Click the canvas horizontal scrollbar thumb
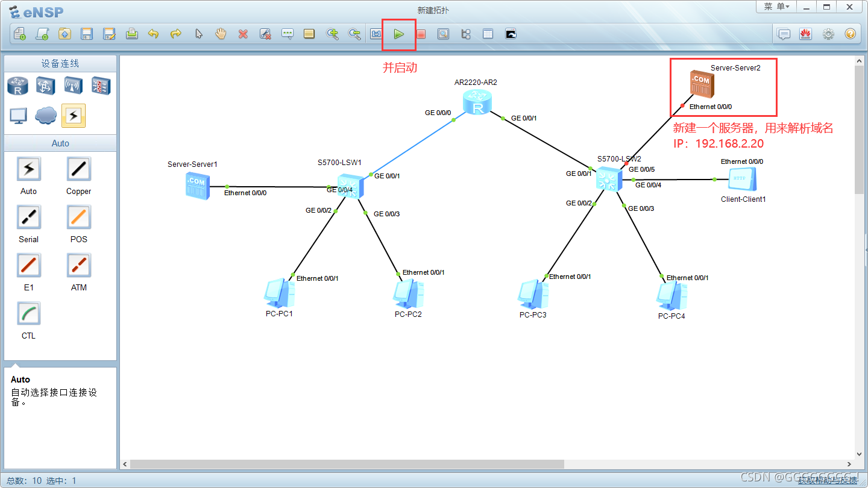This screenshot has width=868, height=488. click(x=347, y=464)
